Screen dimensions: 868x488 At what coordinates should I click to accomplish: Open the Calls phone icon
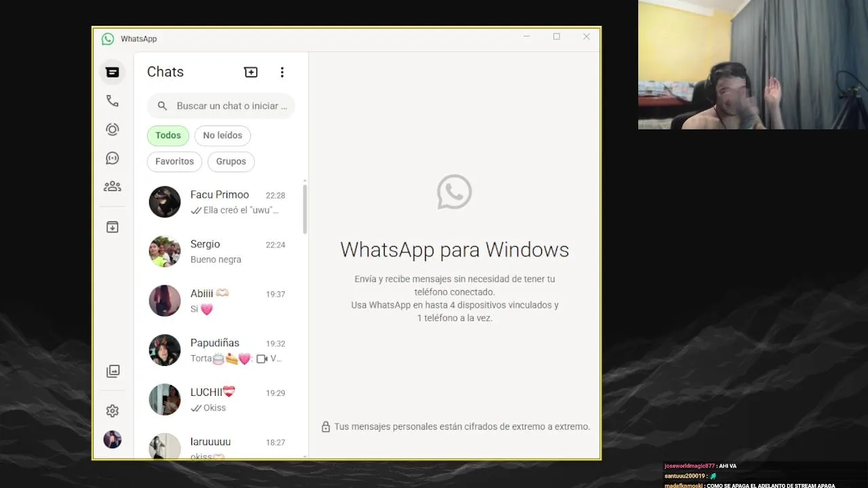(x=113, y=101)
